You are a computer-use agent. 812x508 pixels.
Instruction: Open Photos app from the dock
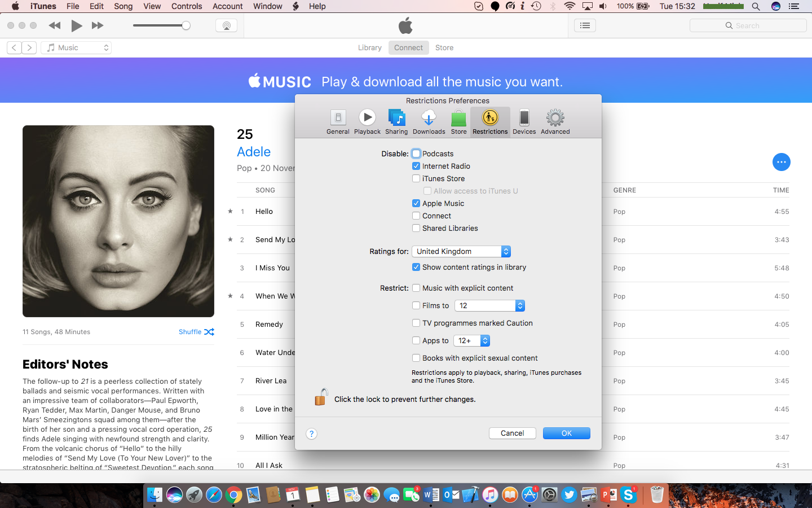(372, 495)
